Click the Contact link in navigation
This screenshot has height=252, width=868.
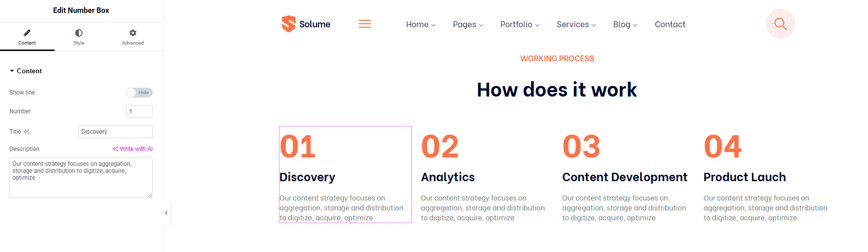tap(670, 24)
